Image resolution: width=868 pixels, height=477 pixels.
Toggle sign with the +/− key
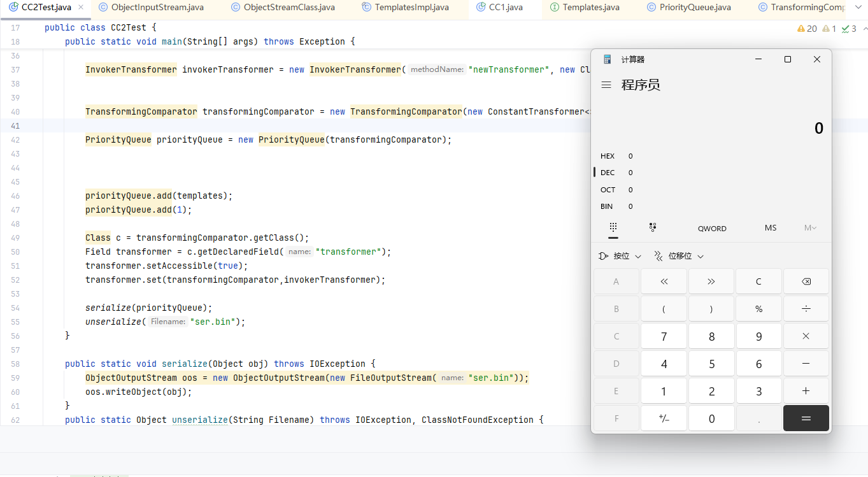(x=664, y=418)
